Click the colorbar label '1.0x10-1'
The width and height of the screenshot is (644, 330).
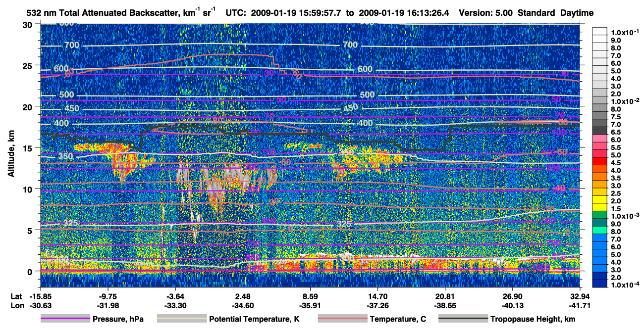point(626,33)
